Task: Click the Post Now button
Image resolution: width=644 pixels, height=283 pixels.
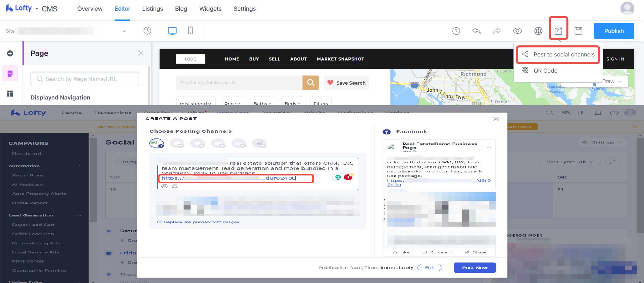Action: point(475,268)
